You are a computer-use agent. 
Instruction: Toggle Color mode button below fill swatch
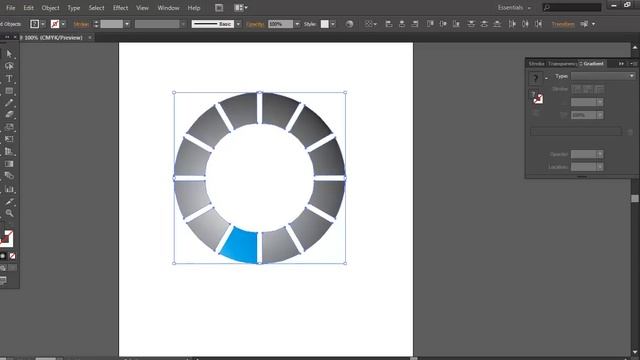click(3, 256)
